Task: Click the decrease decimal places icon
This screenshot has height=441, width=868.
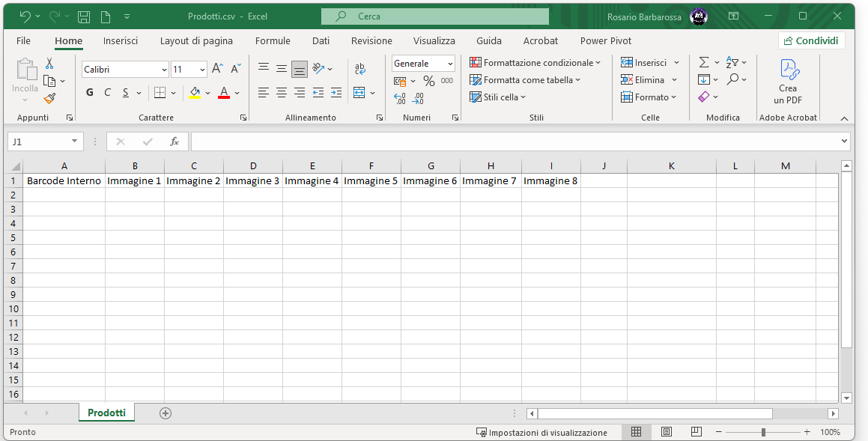Action: coord(419,99)
